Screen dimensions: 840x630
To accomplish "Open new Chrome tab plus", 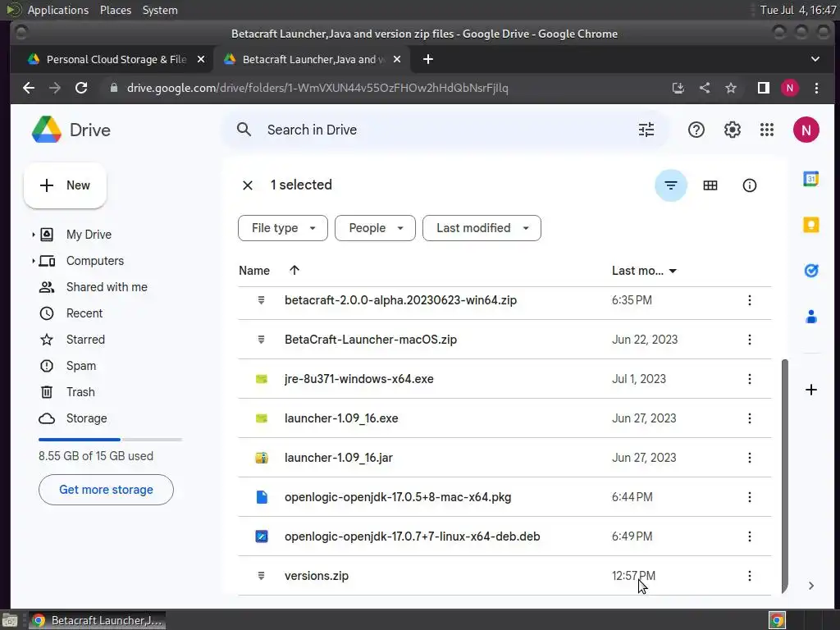I will [427, 59].
